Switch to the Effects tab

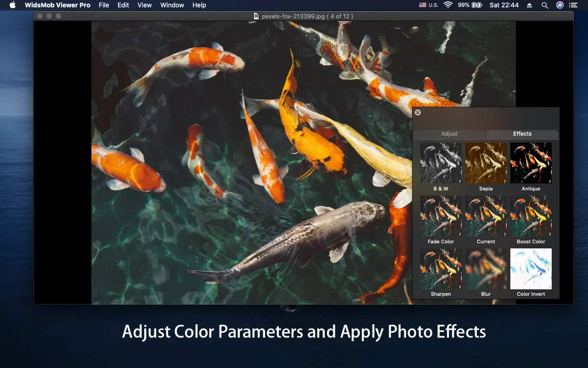pos(522,134)
